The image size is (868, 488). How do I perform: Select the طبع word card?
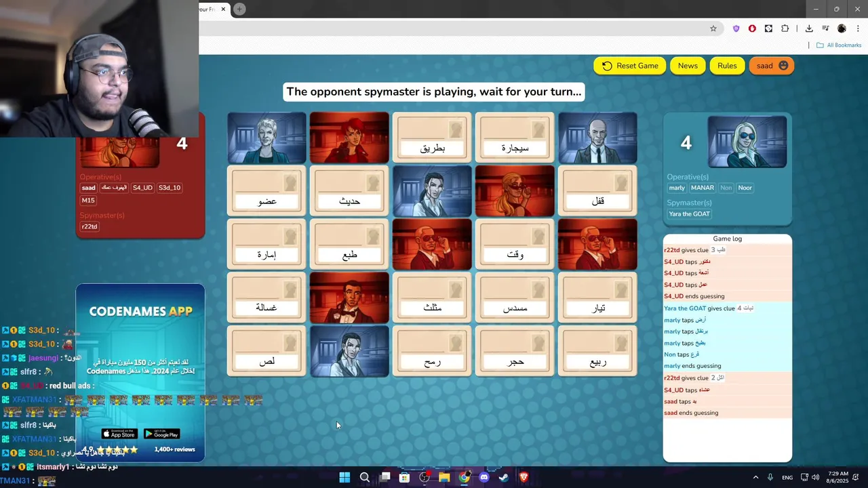[349, 245]
